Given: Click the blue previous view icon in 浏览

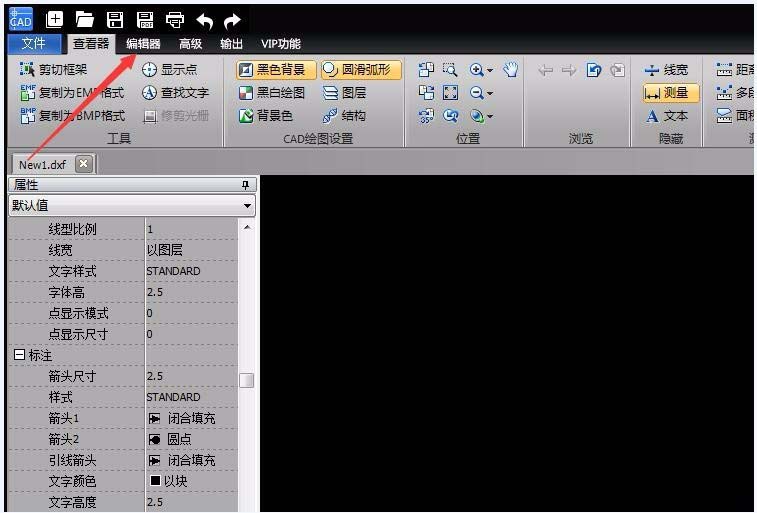Looking at the screenshot, I should point(593,70).
